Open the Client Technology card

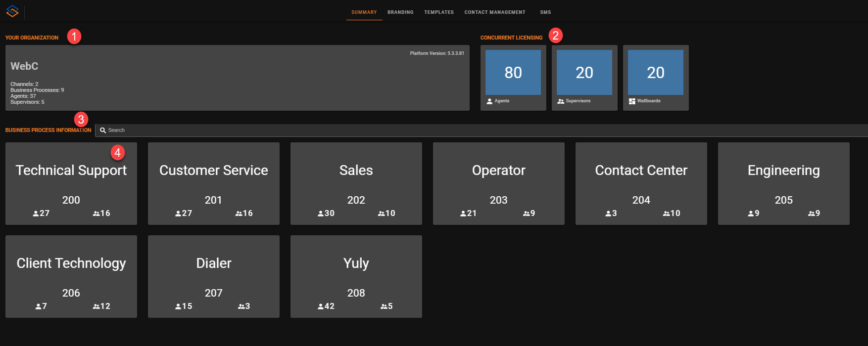(x=71, y=276)
